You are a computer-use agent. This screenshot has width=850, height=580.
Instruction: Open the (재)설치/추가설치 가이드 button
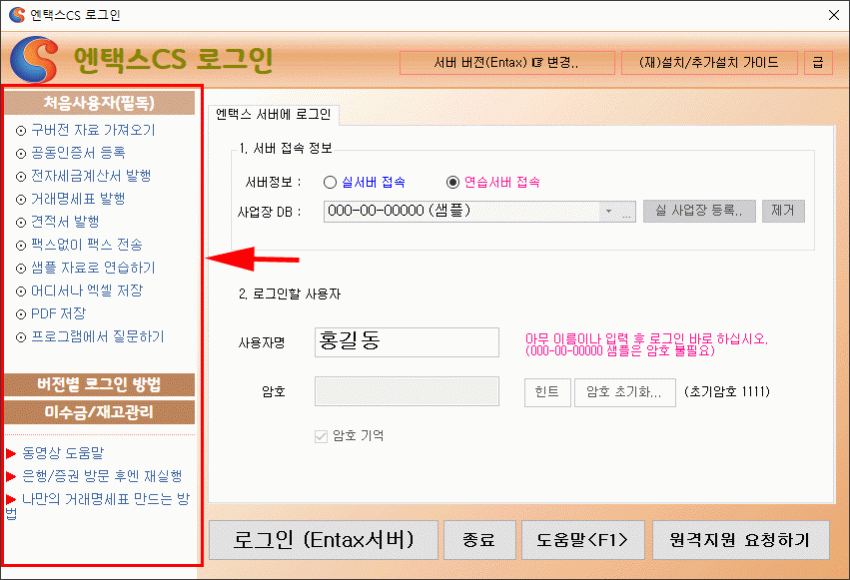(709, 63)
